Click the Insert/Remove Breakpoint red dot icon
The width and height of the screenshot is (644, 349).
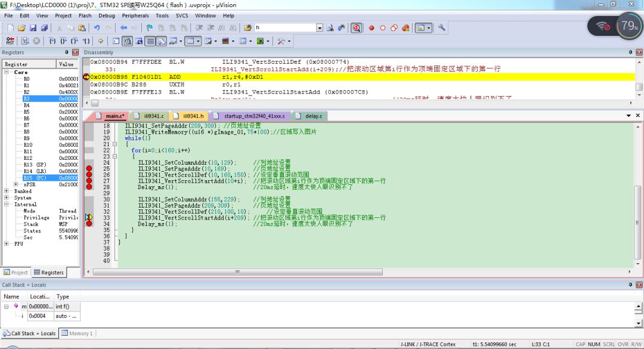click(371, 27)
